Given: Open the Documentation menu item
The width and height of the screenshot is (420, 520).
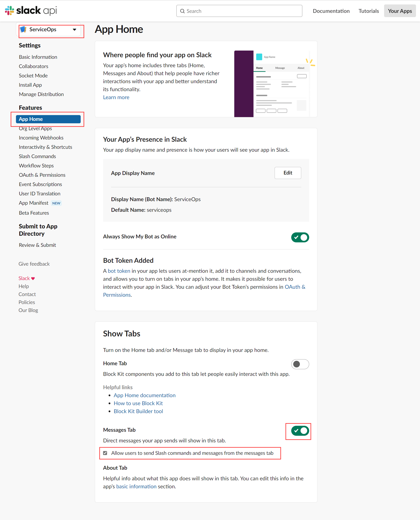Looking at the screenshot, I should [x=331, y=11].
